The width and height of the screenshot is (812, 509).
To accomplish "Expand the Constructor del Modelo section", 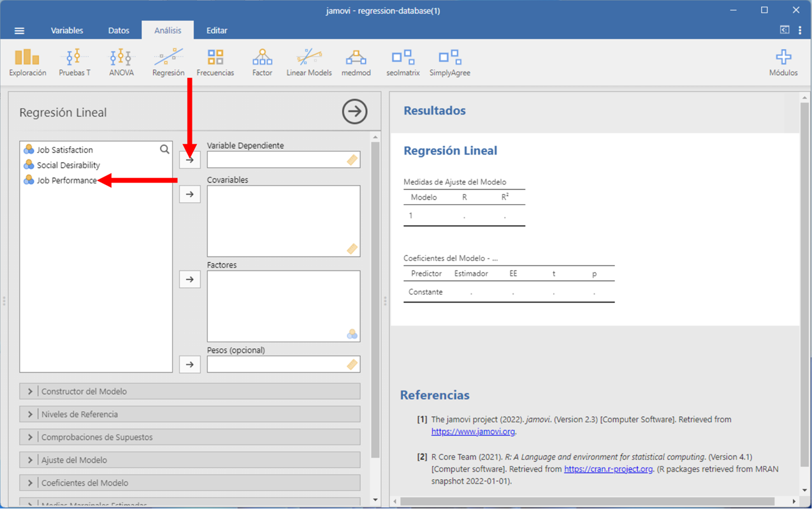I will click(x=190, y=392).
